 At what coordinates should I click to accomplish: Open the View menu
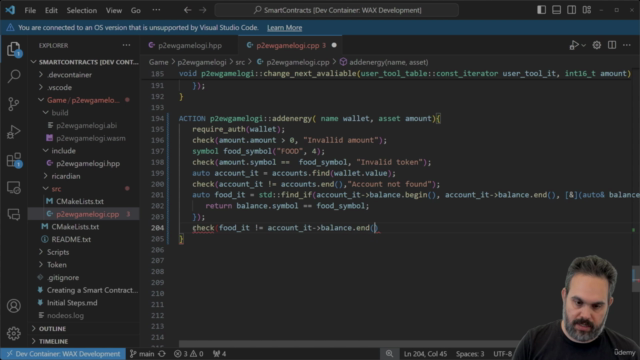[x=113, y=10]
